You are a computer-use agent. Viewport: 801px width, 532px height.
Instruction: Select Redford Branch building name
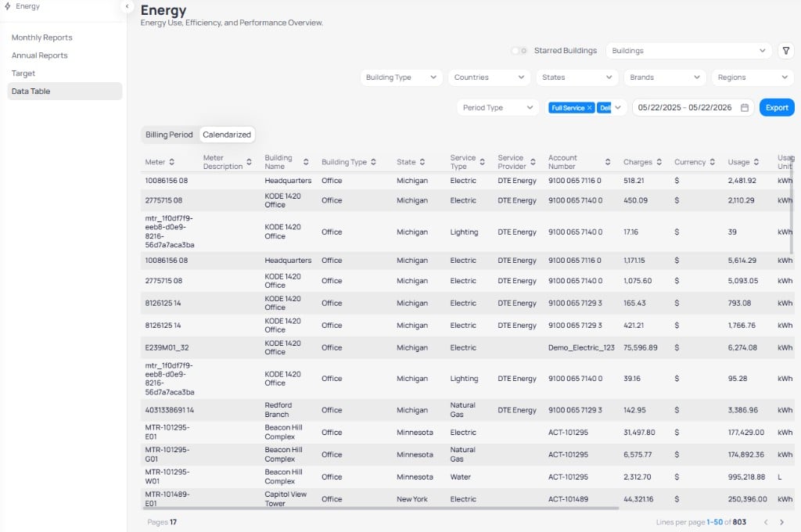(278, 410)
